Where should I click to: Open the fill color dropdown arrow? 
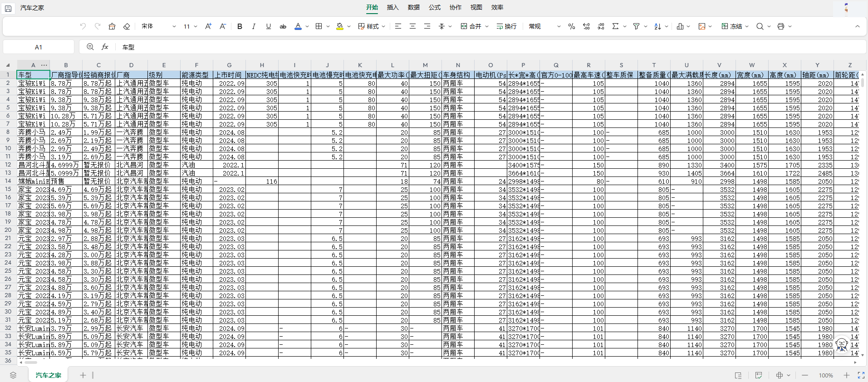(349, 26)
